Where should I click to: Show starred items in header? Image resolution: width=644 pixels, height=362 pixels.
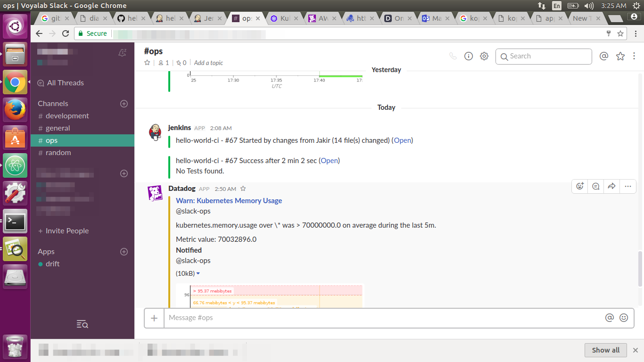(620, 56)
